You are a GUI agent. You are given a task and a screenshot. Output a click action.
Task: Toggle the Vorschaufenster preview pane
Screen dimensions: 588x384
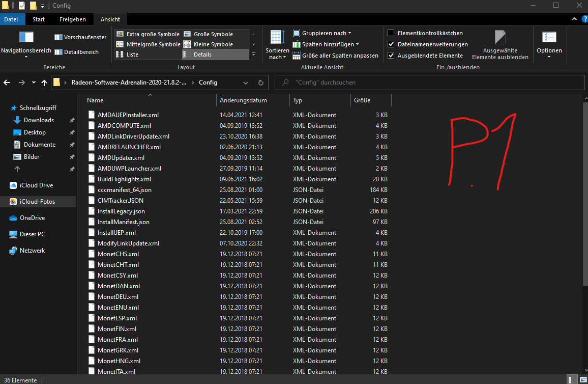click(80, 37)
